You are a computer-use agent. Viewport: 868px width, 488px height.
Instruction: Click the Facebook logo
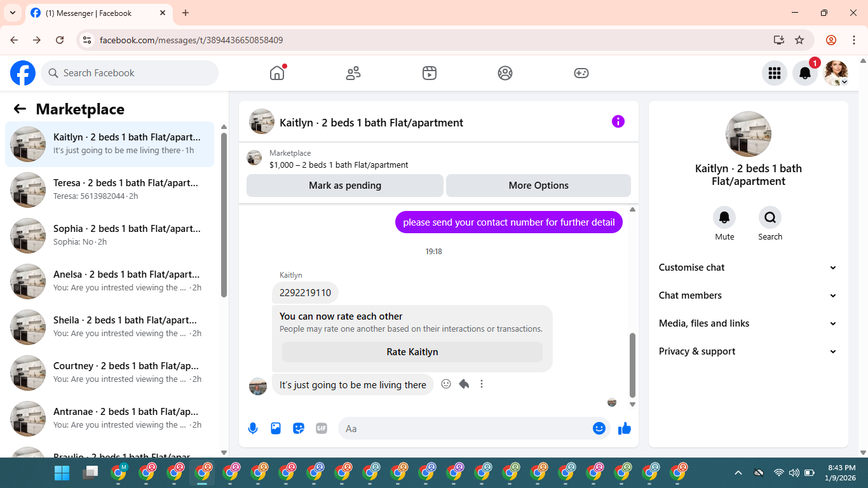(23, 73)
